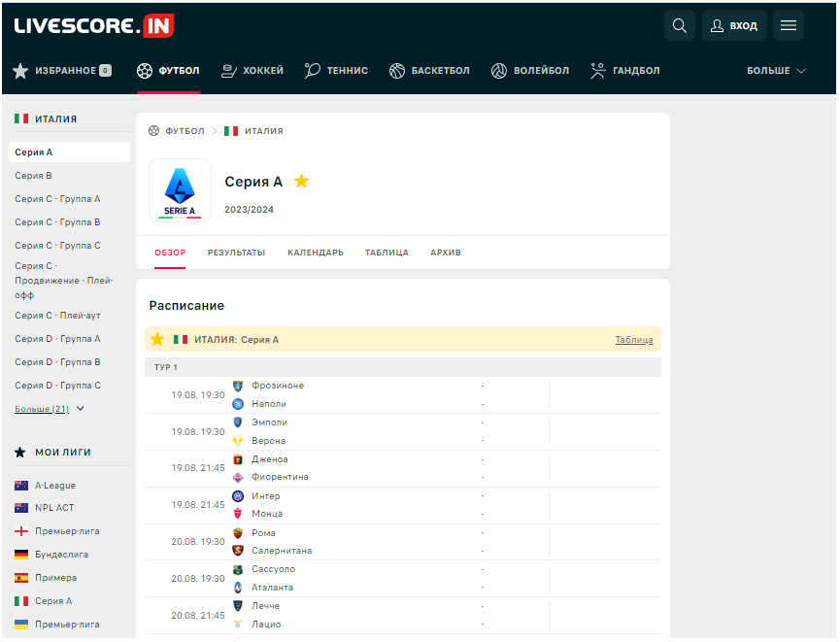Screen dimensions: 840x642
Task: Select the Теннис sport icon
Action: click(x=313, y=71)
